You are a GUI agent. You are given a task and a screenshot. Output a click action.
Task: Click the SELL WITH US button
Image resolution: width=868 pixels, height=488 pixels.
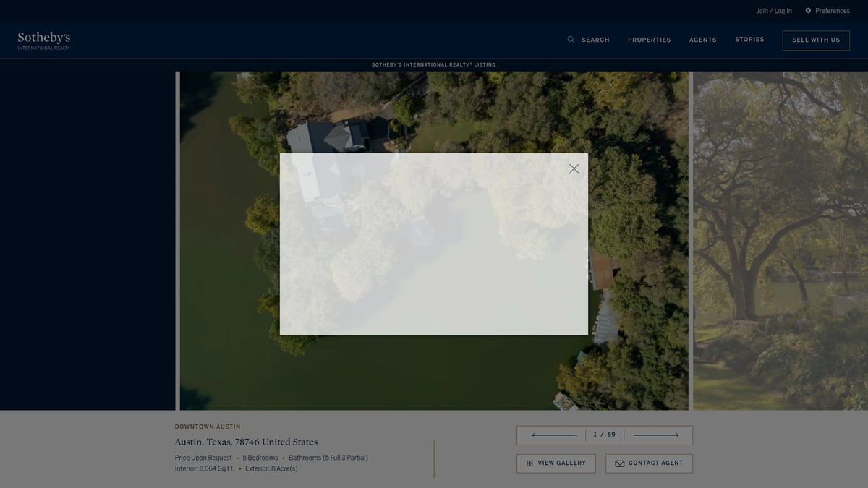point(816,40)
